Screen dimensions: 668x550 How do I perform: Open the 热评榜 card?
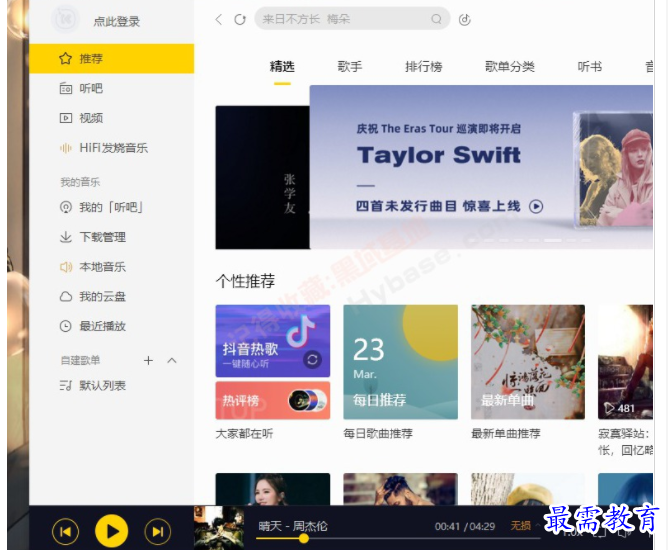[x=273, y=400]
